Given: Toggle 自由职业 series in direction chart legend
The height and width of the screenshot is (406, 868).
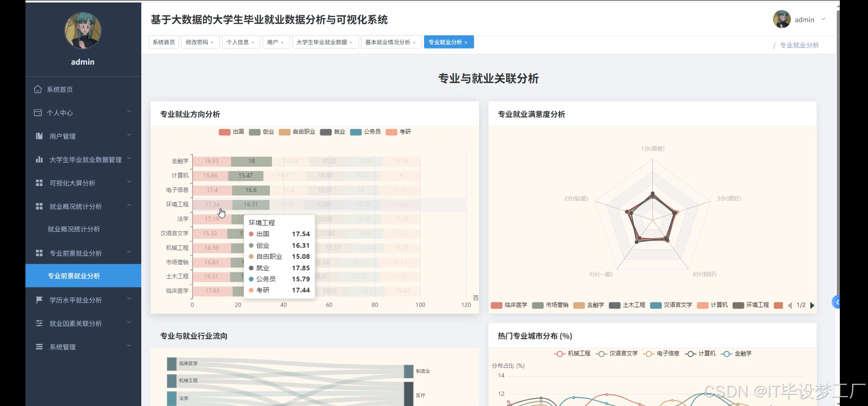Looking at the screenshot, I should coord(297,132).
